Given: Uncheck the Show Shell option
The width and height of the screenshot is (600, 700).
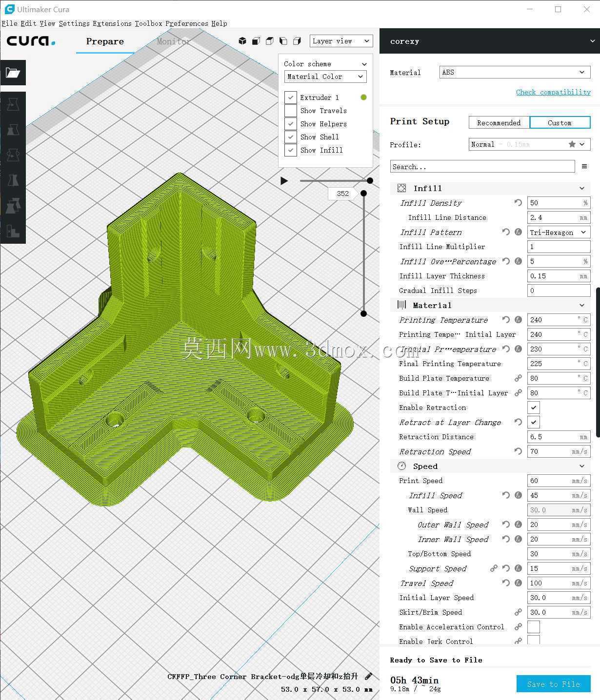Looking at the screenshot, I should point(291,137).
